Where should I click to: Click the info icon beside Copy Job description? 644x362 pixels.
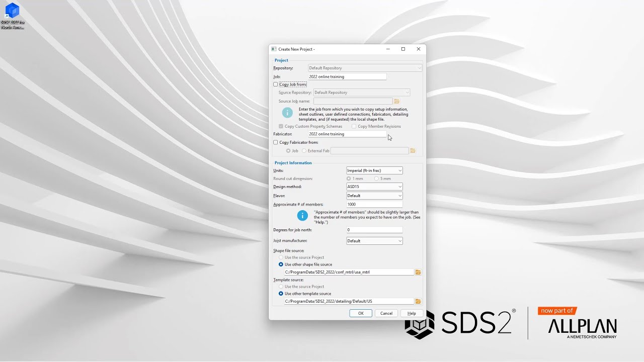[x=287, y=113]
